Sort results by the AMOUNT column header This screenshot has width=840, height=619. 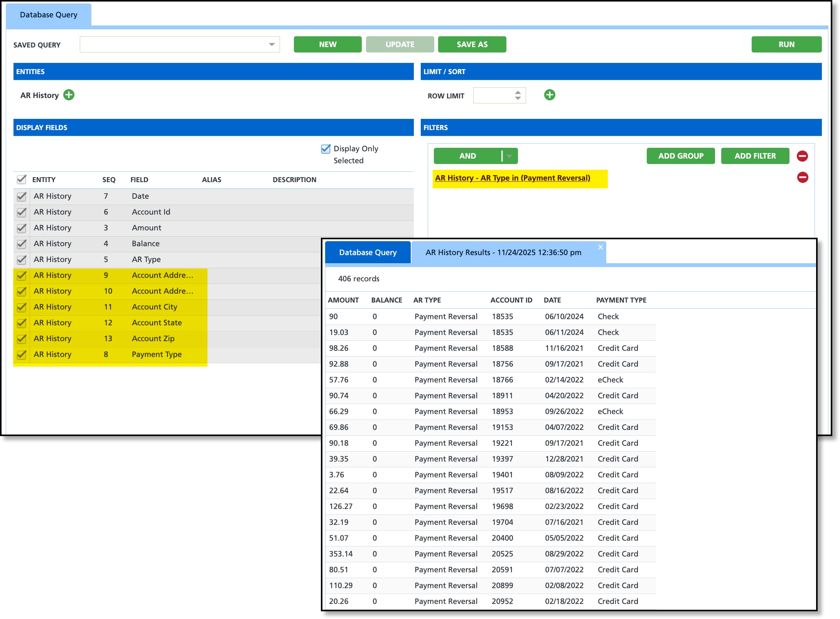pyautogui.click(x=343, y=300)
